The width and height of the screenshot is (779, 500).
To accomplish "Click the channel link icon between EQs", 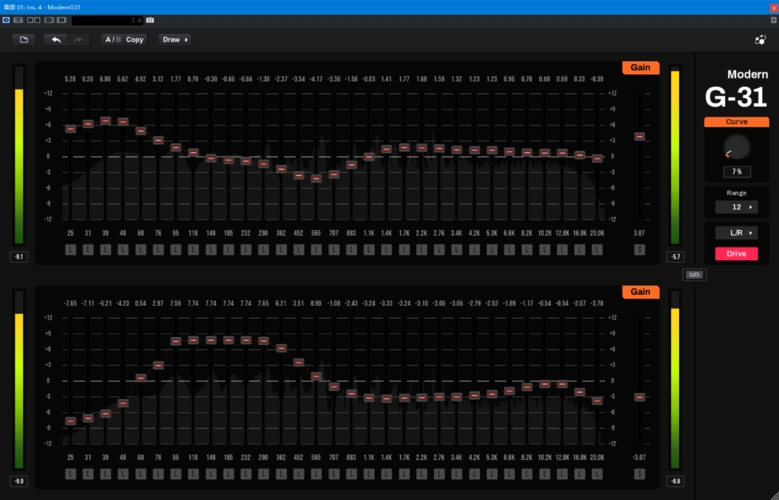I will pos(694,274).
